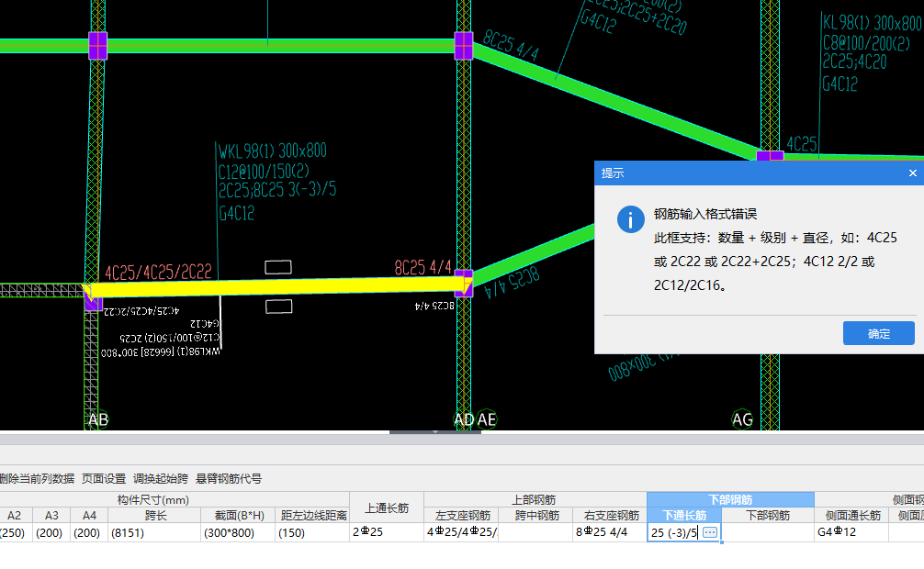924x569 pixels.
Task: Open 悬臂钢筋代号
Action: pyautogui.click(x=229, y=478)
